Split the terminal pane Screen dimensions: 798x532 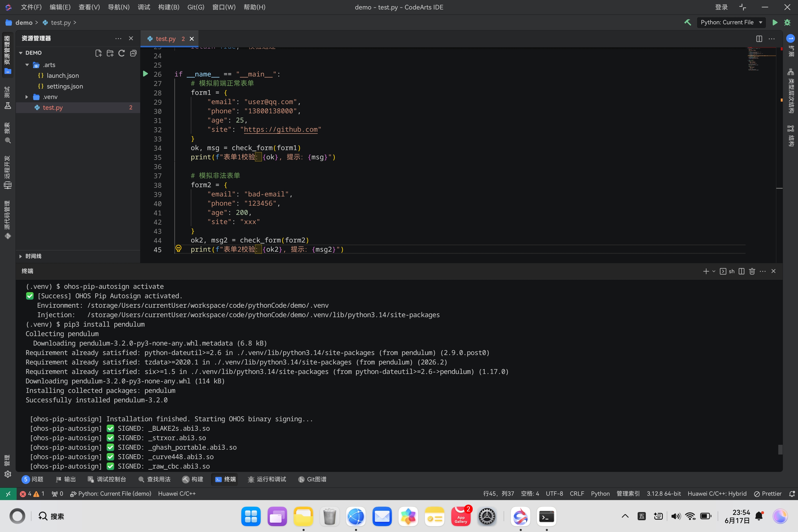click(741, 271)
